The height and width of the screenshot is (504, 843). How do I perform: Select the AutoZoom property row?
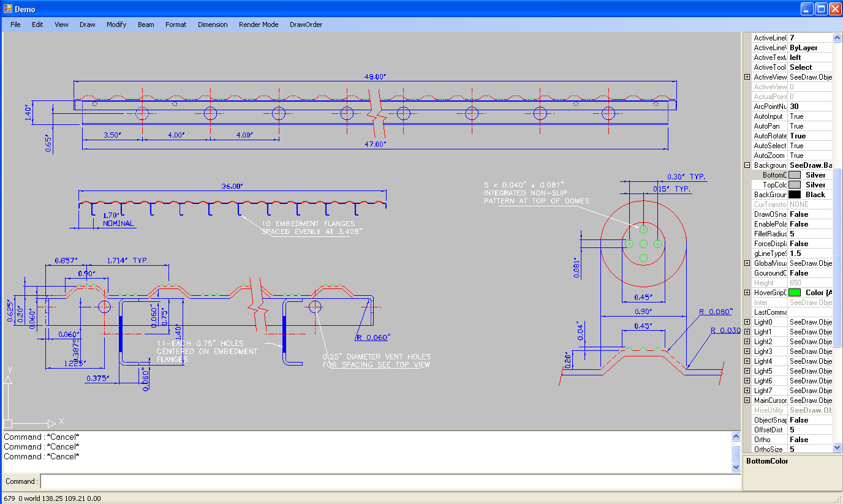click(792, 156)
